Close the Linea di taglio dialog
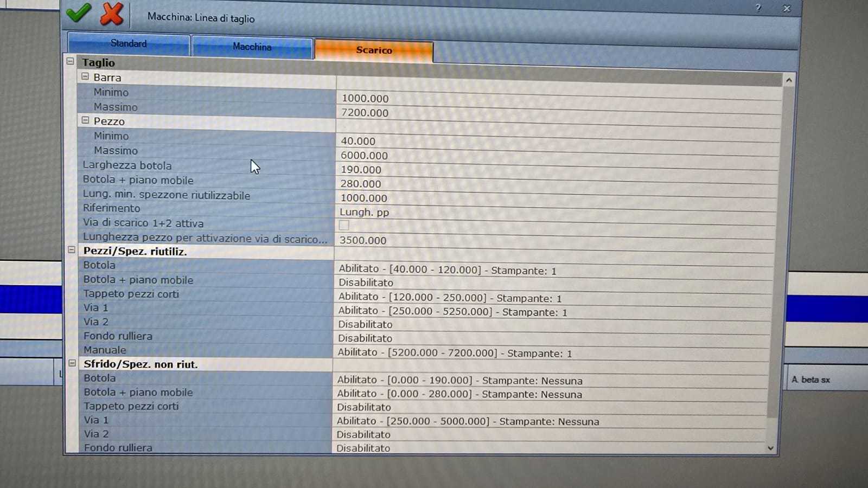The height and width of the screenshot is (488, 868). 787,9
